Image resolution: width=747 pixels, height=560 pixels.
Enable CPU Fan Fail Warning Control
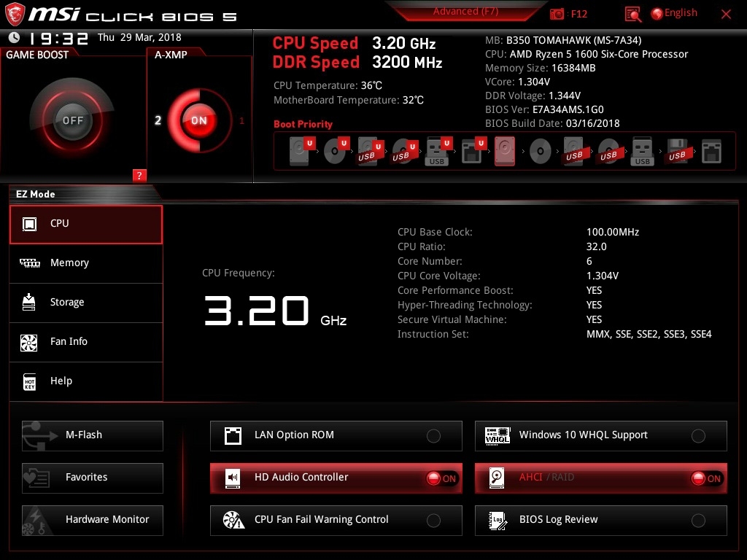(433, 521)
